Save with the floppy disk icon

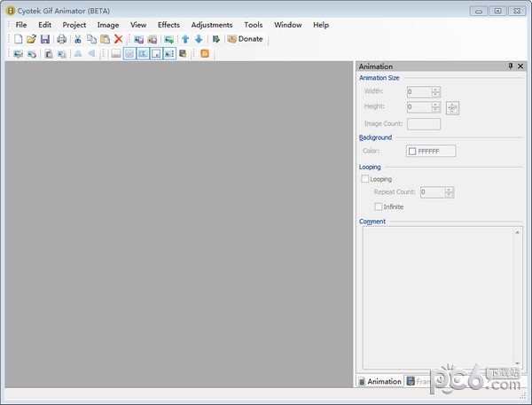[x=45, y=39]
